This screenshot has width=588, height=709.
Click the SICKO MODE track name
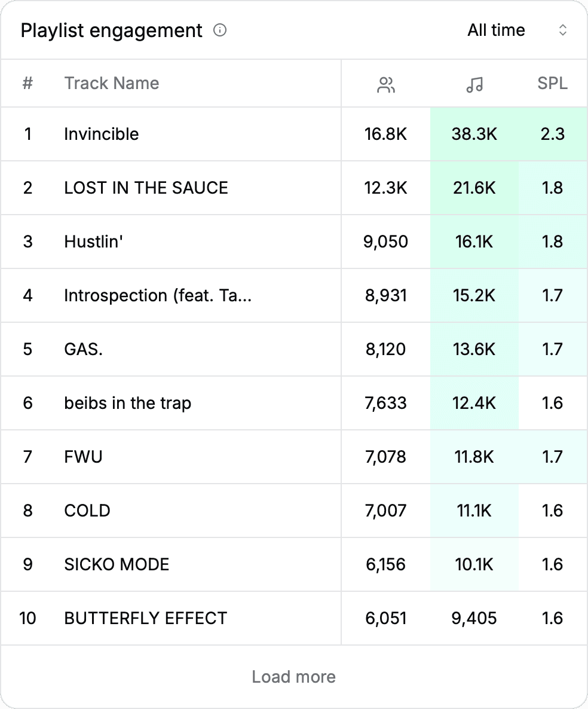coord(116,564)
